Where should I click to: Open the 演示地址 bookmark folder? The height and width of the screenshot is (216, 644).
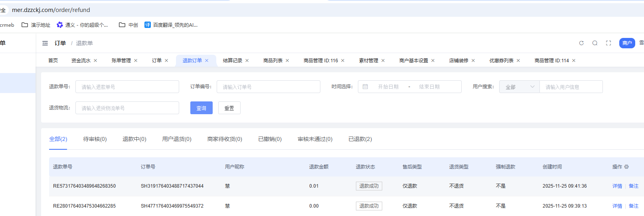pyautogui.click(x=36, y=25)
